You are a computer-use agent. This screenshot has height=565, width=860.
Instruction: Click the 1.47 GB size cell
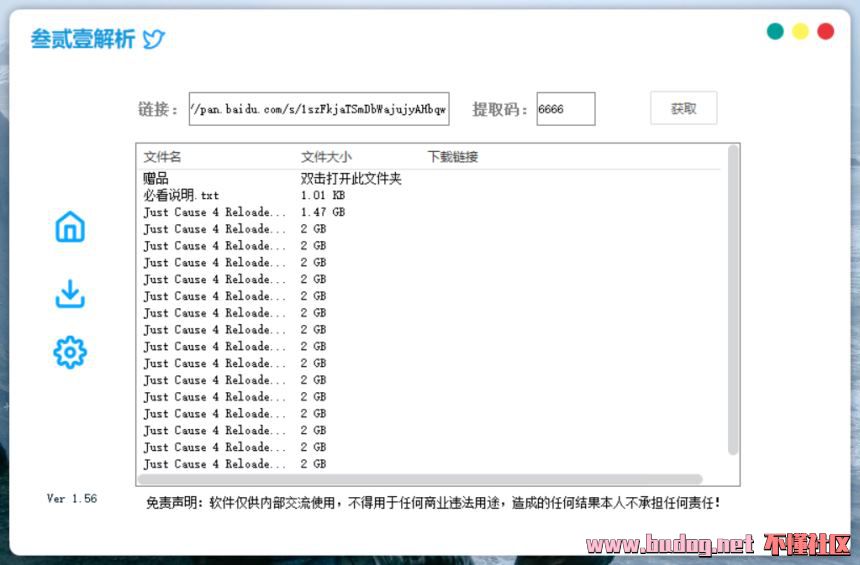[322, 212]
